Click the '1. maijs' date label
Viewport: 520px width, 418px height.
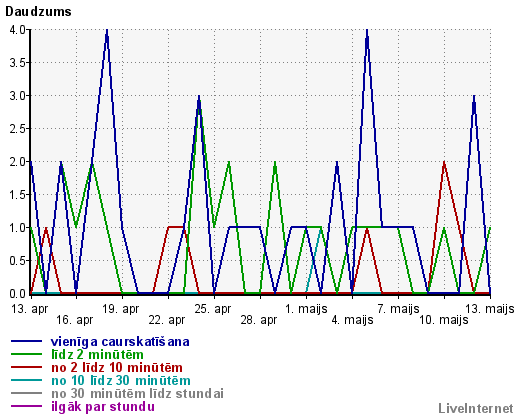[306, 309]
